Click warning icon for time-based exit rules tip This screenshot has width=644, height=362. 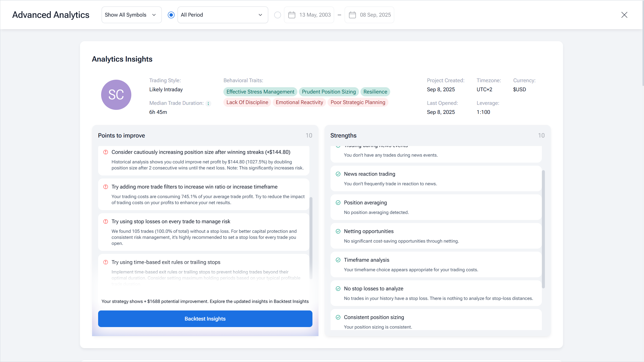[x=106, y=262]
